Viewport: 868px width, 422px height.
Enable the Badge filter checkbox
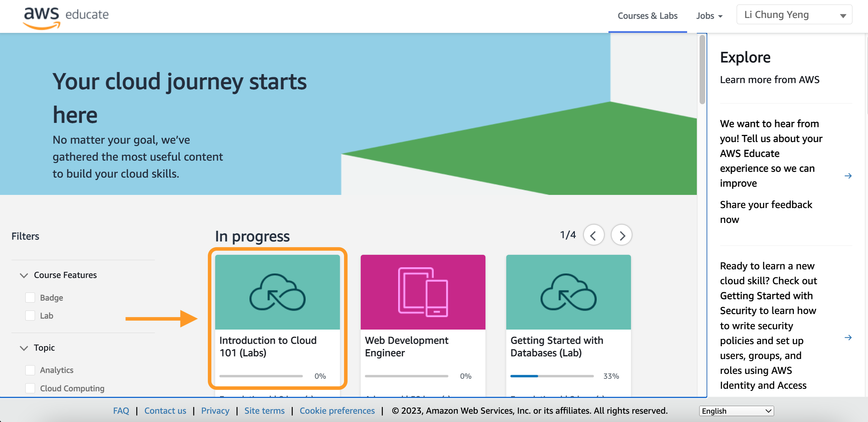coord(30,297)
